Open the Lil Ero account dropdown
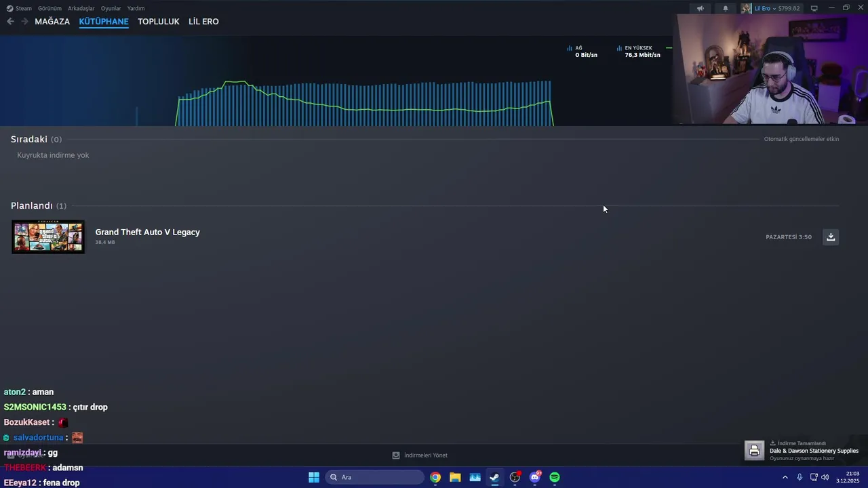This screenshot has width=868, height=488. [766, 8]
